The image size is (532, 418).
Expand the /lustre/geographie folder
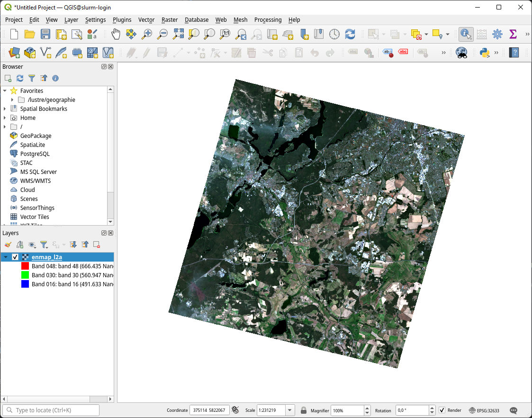pos(12,100)
